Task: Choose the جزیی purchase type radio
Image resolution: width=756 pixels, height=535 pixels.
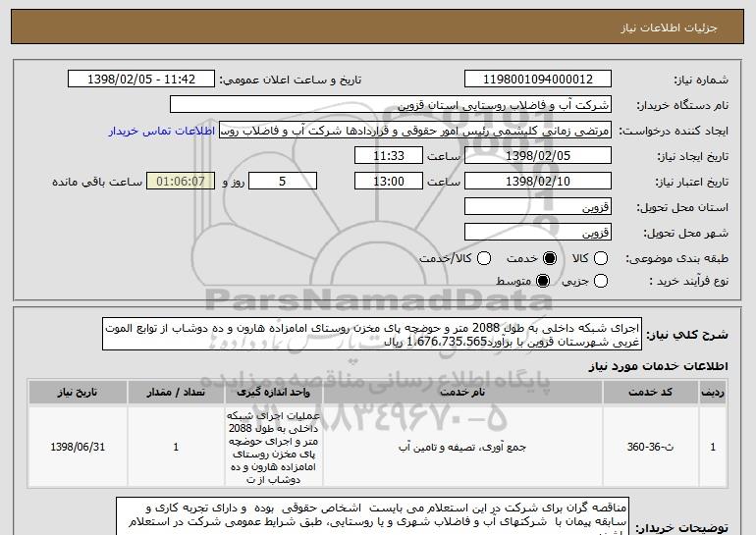Action: [x=600, y=281]
